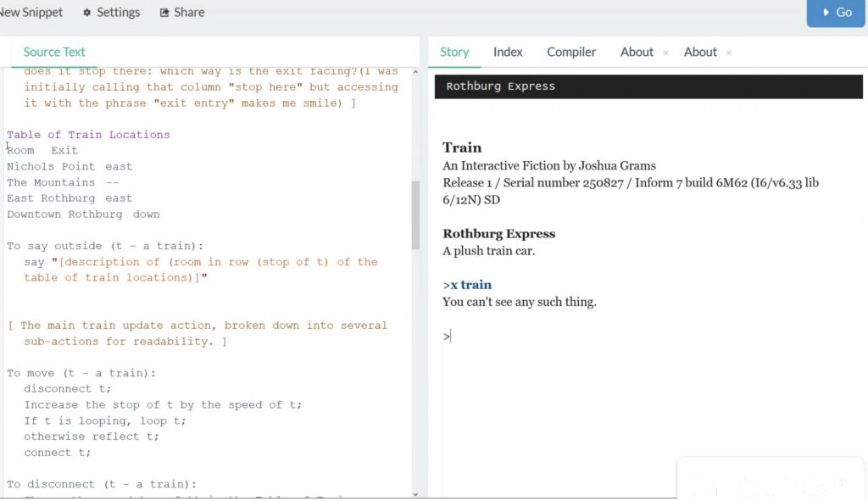The width and height of the screenshot is (868, 501).
Task: Open the second About tab
Action: (x=700, y=52)
